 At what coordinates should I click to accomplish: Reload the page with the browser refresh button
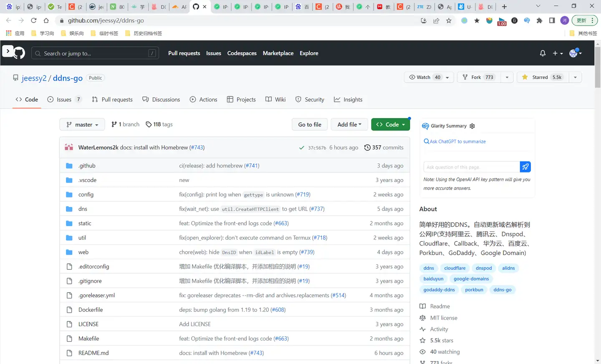[x=33, y=20]
